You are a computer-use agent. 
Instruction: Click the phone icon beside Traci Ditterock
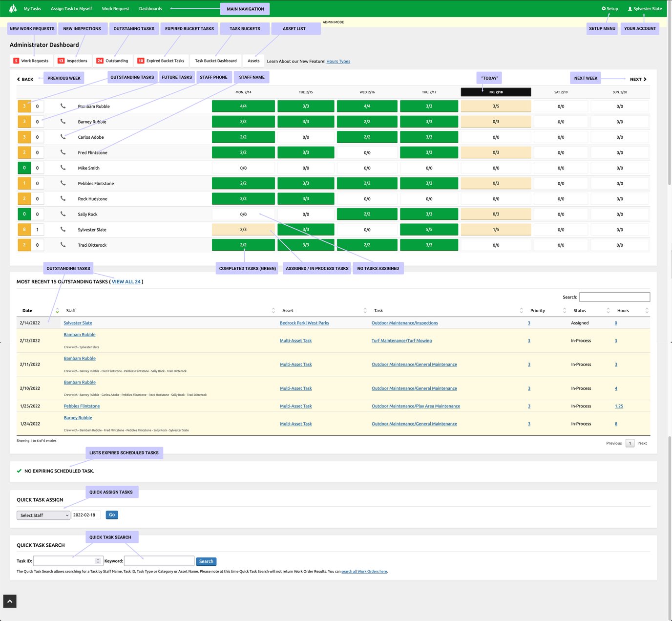[x=63, y=245]
